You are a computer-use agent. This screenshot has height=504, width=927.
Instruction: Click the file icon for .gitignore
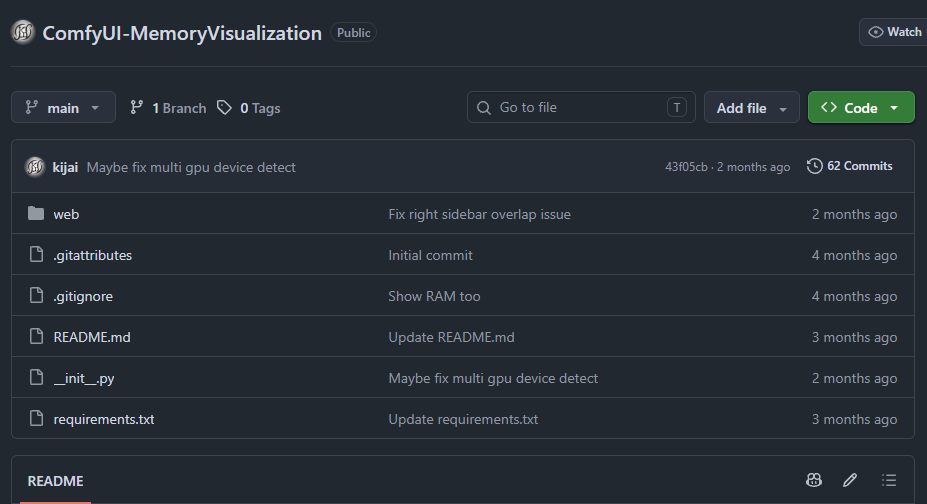(36, 295)
